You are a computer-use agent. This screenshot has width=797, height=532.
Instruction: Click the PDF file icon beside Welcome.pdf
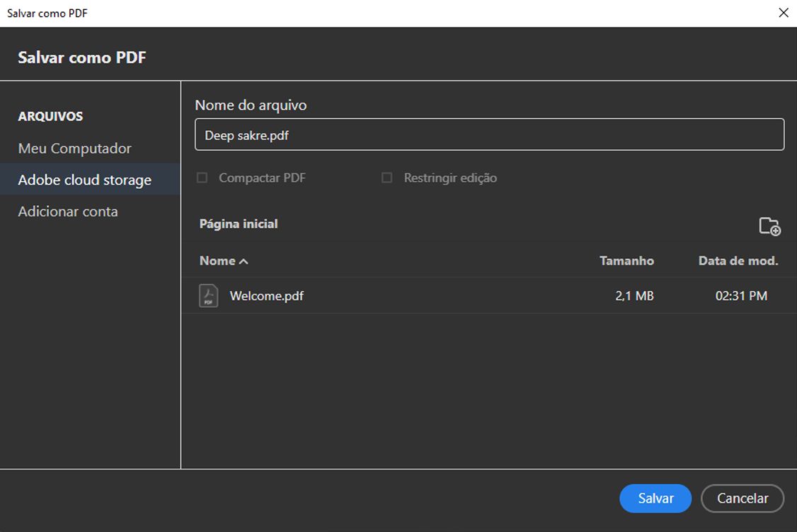(208, 295)
